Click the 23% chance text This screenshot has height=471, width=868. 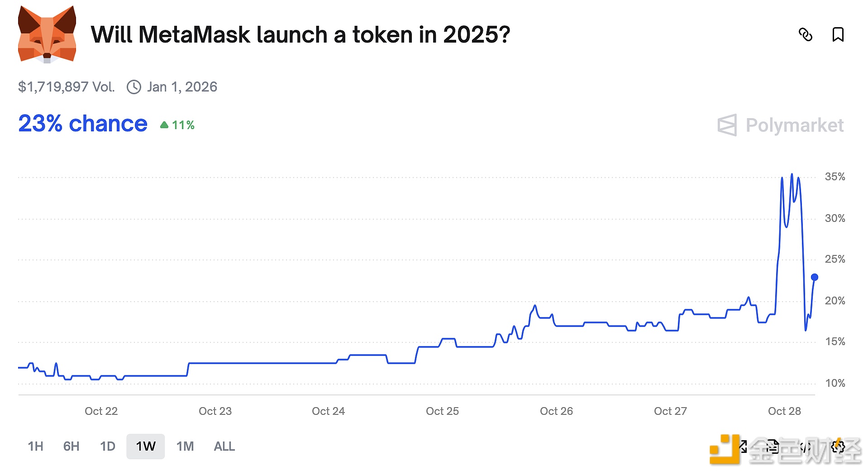coord(83,124)
